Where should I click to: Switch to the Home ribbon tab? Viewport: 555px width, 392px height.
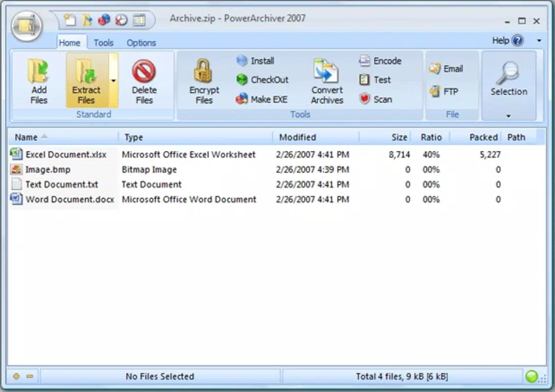(70, 43)
